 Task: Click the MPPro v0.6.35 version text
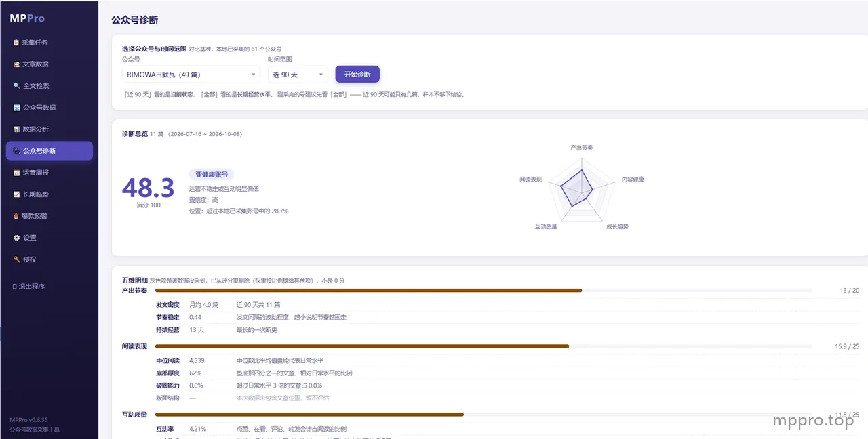click(28, 420)
